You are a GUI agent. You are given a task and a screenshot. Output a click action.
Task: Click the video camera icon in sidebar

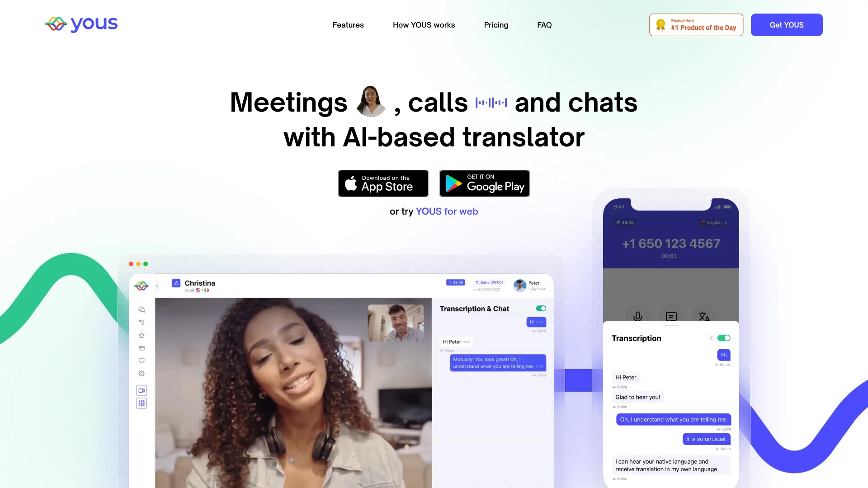[142, 389]
